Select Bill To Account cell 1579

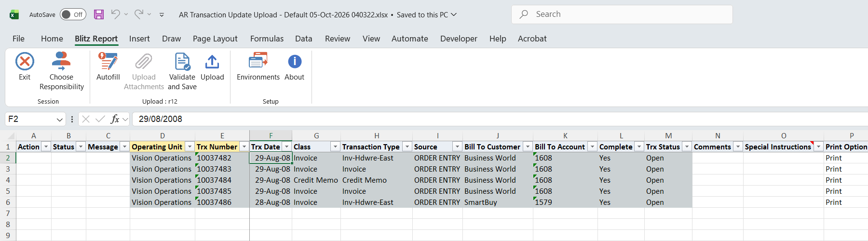tap(566, 202)
